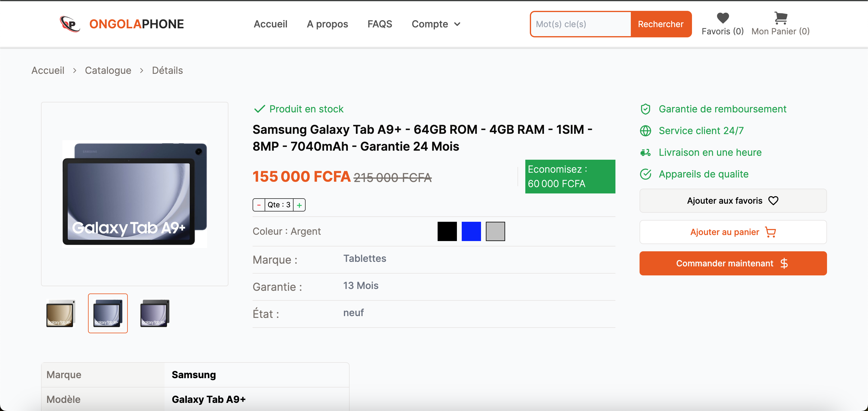Click Détails in the breadcrumb
868x411 pixels.
pos(167,71)
